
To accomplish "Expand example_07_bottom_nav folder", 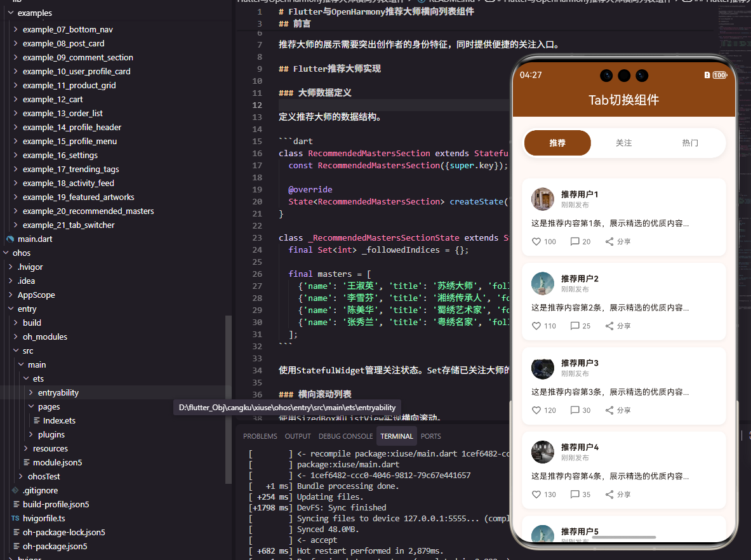I will (x=16, y=30).
